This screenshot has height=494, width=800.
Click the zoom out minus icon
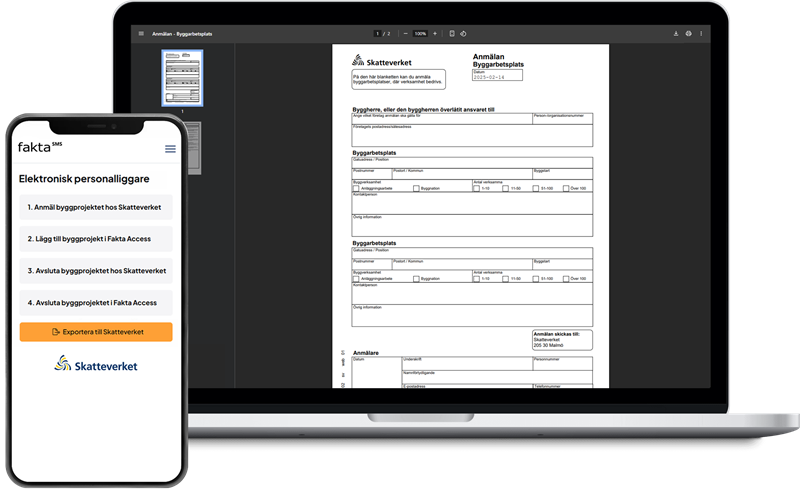[405, 33]
